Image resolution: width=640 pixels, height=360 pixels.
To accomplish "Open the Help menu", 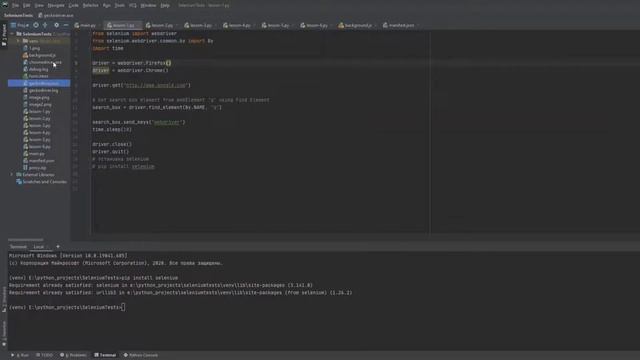I will pyautogui.click(x=165, y=5).
